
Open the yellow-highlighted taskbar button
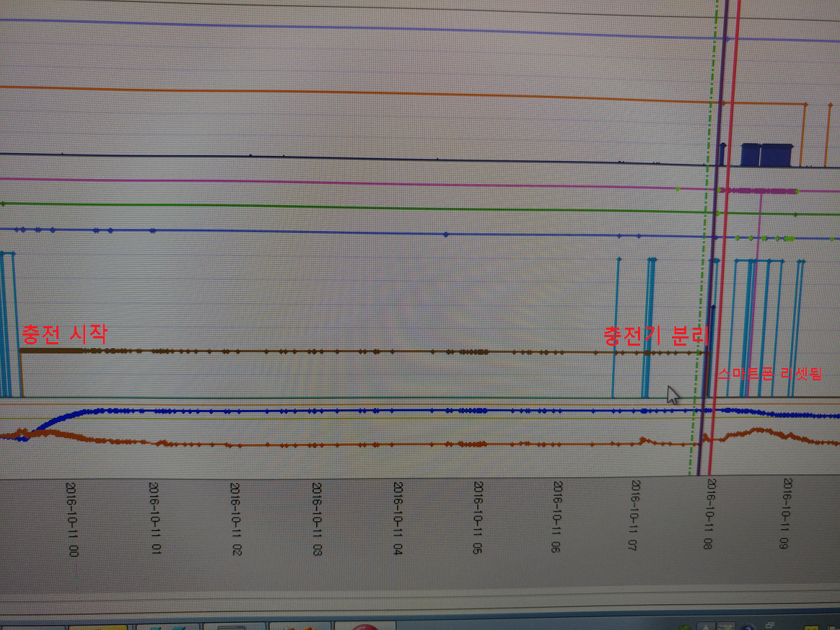point(98,627)
